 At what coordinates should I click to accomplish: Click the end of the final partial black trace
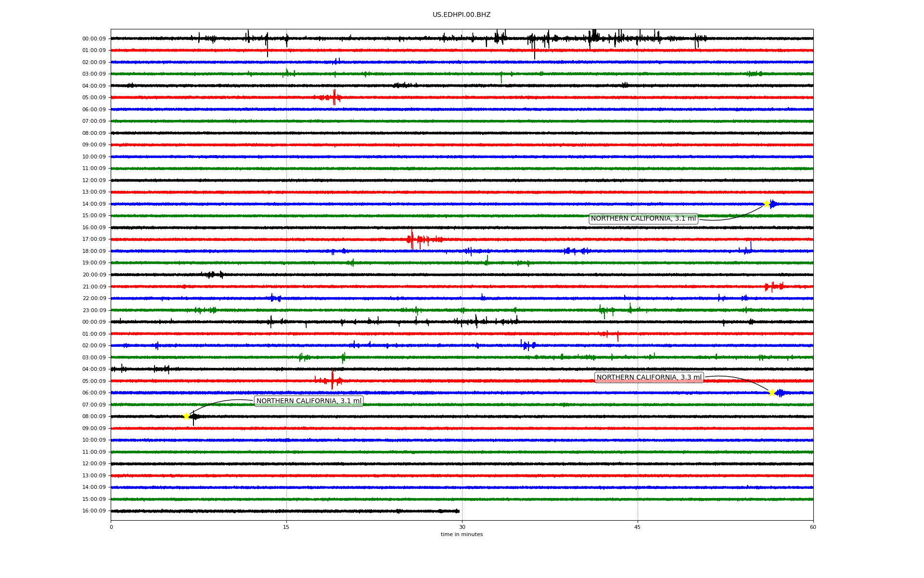tap(458, 511)
